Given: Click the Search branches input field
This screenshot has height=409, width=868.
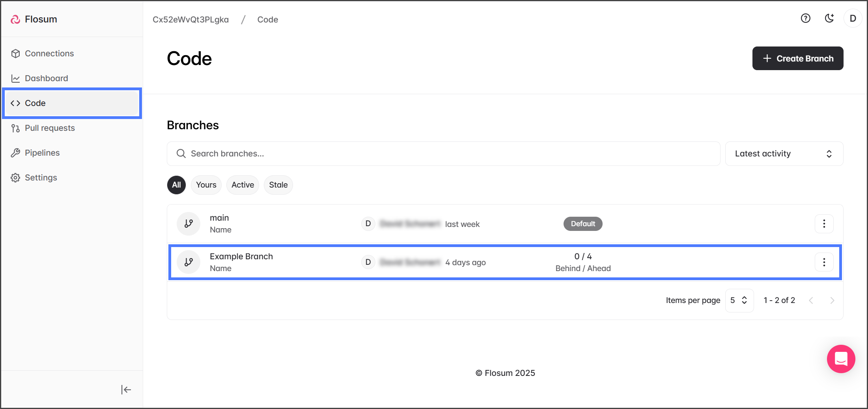Looking at the screenshot, I should [443, 154].
